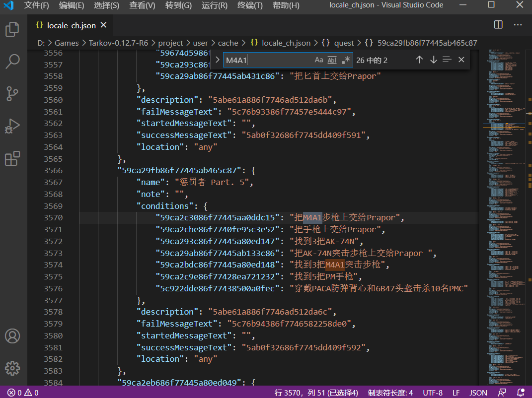Click line number 3570 in gutter
The width and height of the screenshot is (532, 398).
tap(53, 218)
